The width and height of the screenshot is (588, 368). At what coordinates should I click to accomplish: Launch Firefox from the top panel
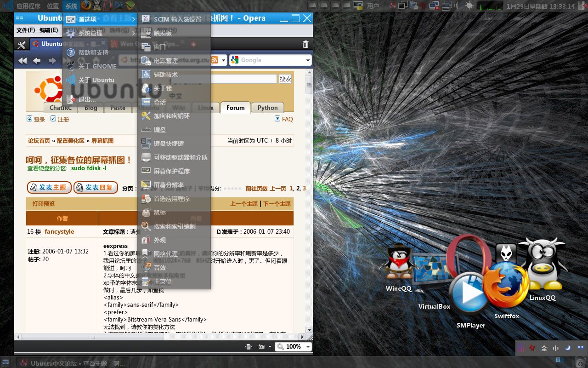(86, 6)
